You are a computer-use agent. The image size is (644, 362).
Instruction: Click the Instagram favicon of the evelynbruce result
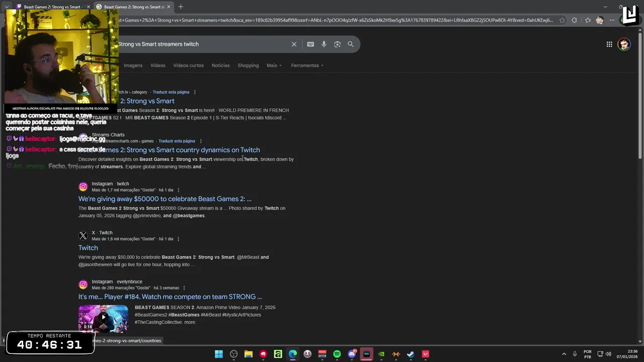point(83,285)
